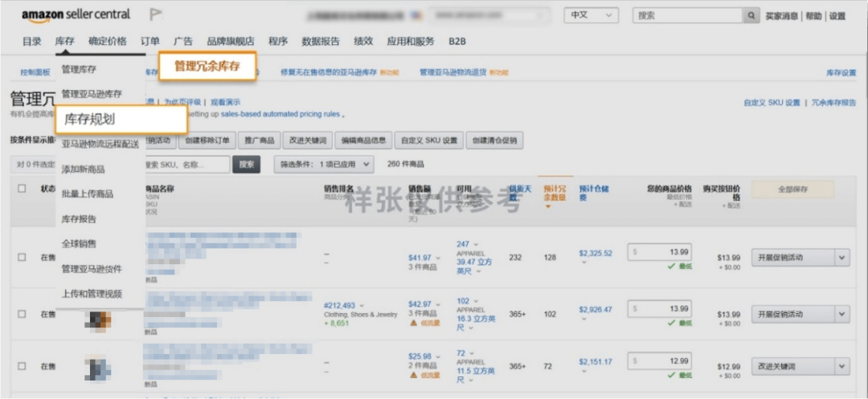This screenshot has width=868, height=399.
Task: Expand the chevron next to #212,493 rank
Action: 362,305
